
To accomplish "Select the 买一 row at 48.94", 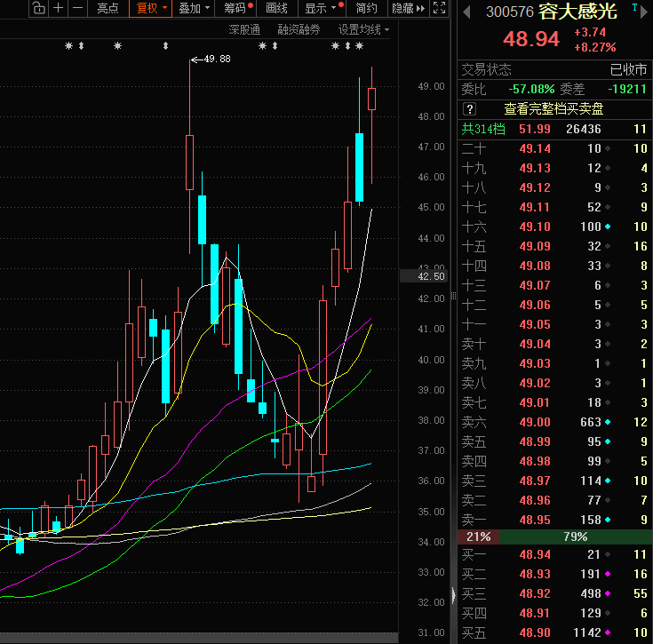I will click(554, 554).
